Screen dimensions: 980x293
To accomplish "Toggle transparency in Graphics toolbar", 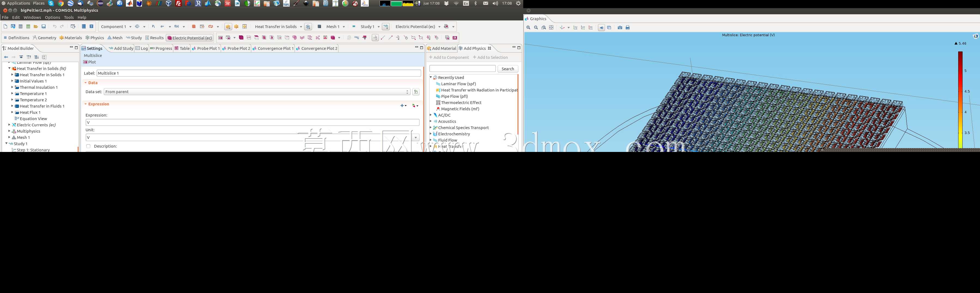I will coord(609,28).
